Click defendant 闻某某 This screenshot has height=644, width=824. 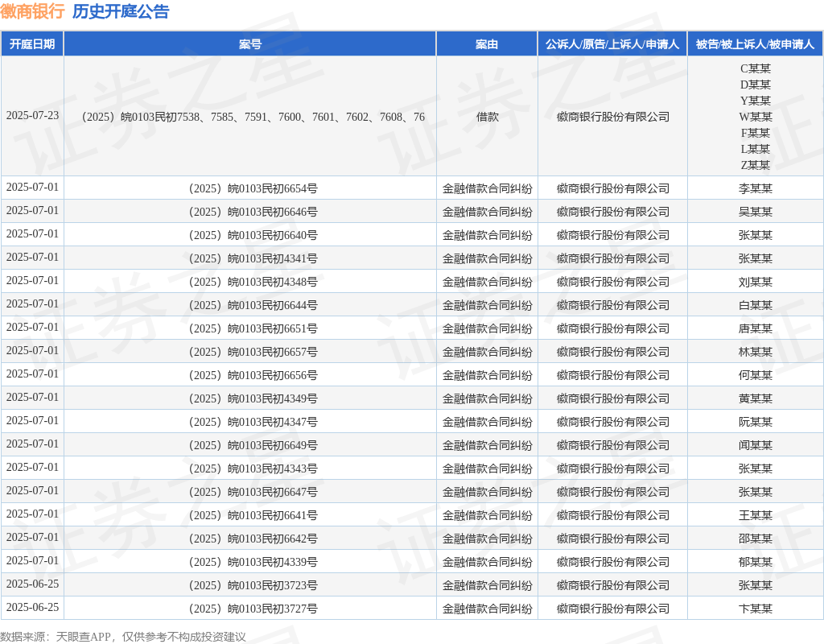tap(755, 445)
